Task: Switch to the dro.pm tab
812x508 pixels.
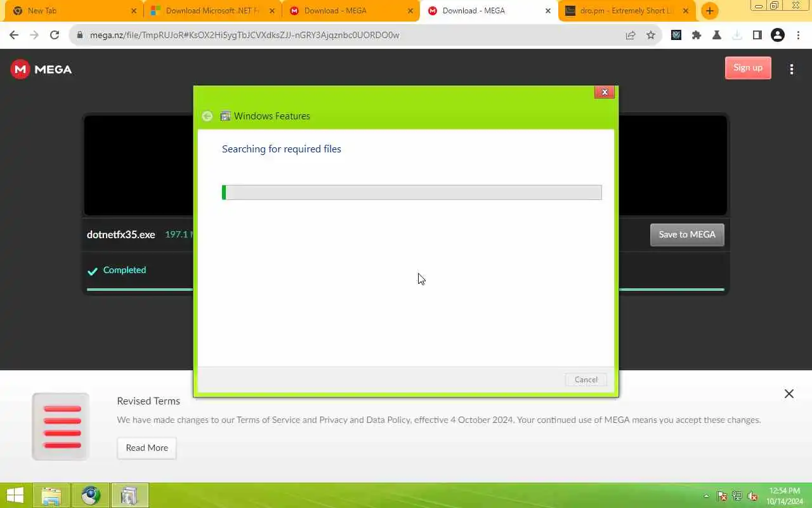Action: click(625, 11)
